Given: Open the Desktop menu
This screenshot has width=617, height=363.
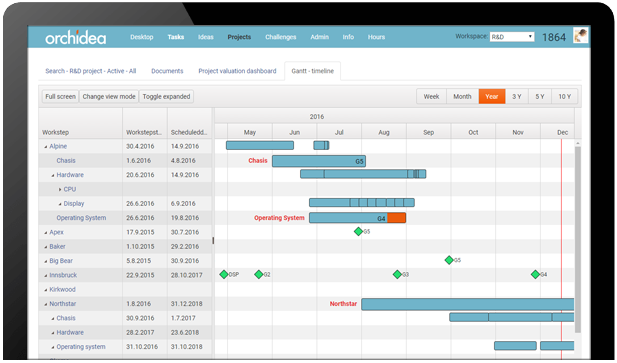Looking at the screenshot, I should [x=142, y=37].
